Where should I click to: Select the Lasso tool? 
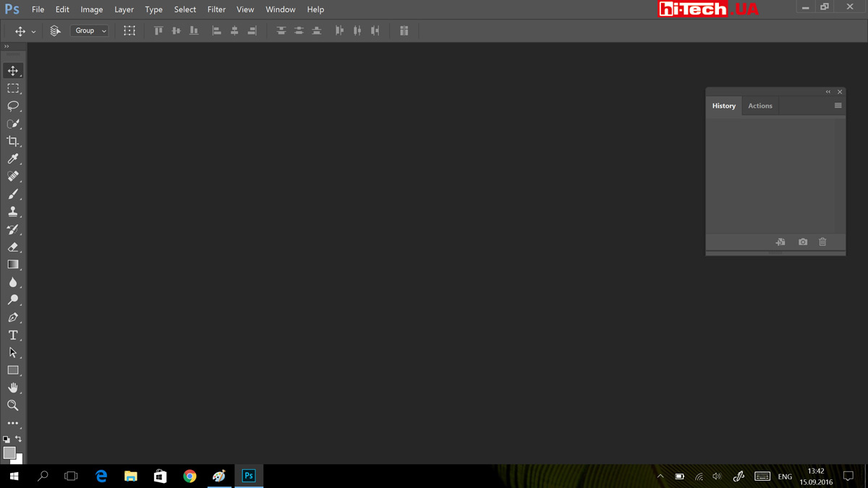pos(13,106)
